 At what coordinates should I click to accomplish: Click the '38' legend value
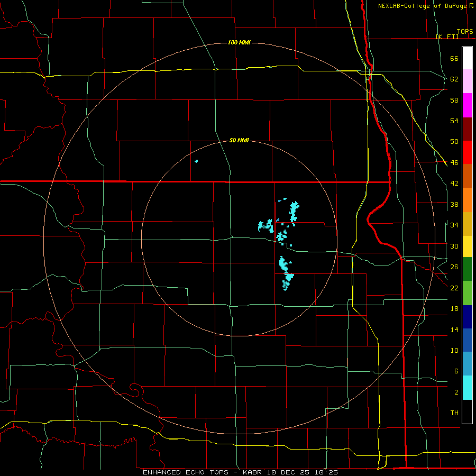coord(454,204)
